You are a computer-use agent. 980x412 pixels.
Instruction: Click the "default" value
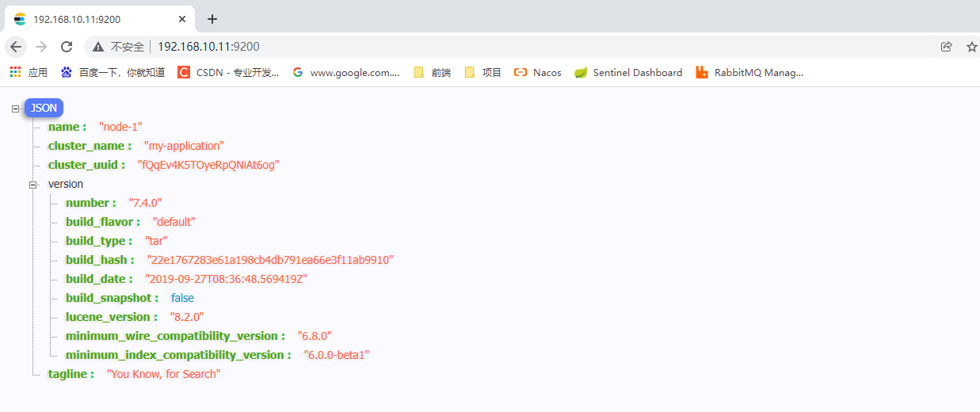[174, 222]
